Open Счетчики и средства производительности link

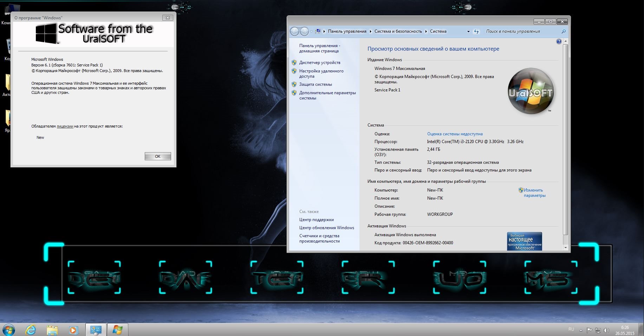tap(319, 238)
